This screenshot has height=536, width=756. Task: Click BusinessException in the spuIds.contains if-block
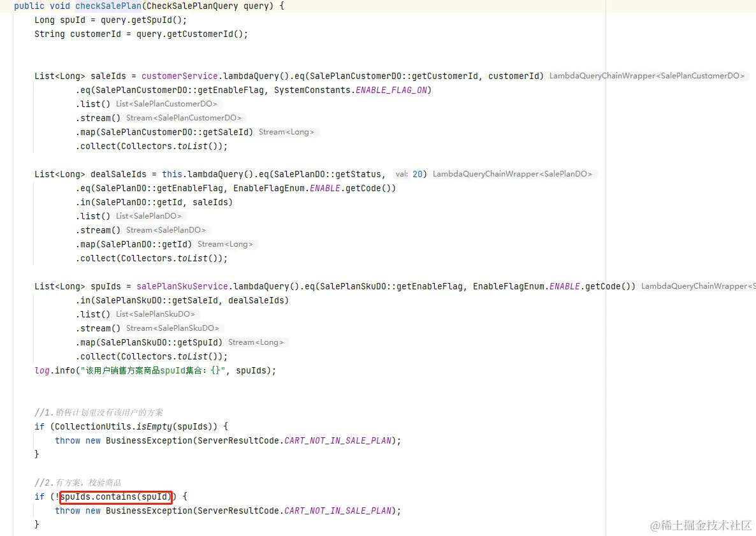click(149, 511)
